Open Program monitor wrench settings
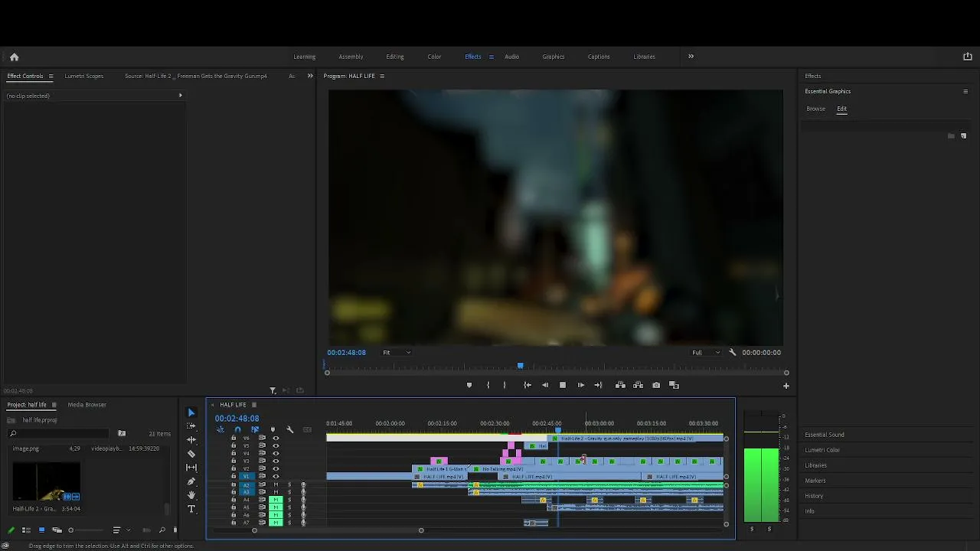The image size is (980, 551). point(733,352)
